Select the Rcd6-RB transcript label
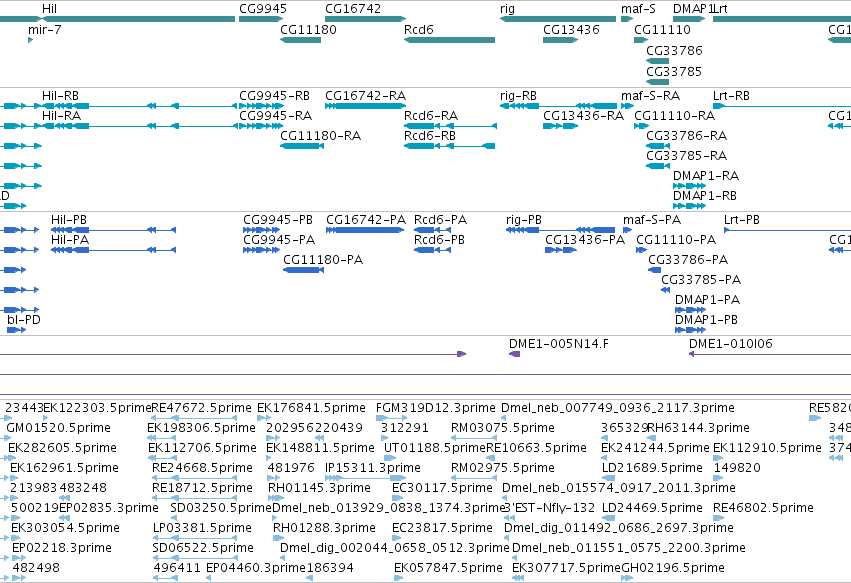The image size is (851, 583). (430, 136)
